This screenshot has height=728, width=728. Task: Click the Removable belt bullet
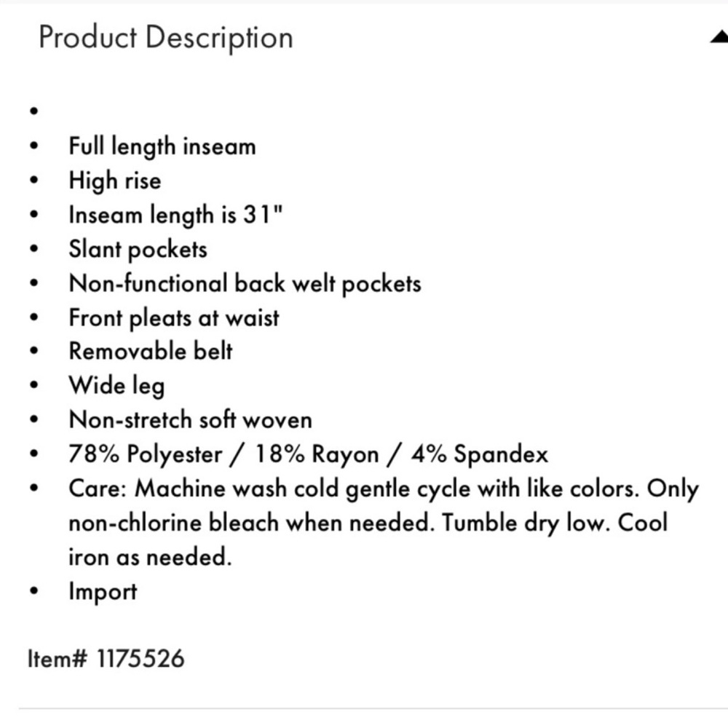(x=151, y=352)
